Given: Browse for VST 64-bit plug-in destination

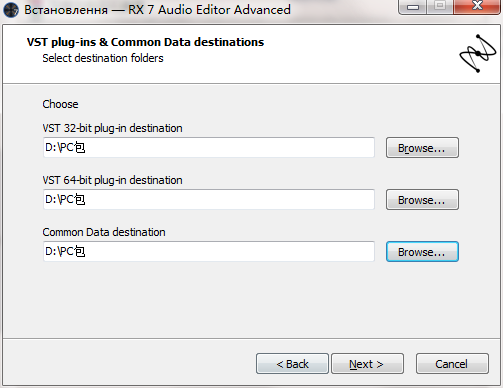Looking at the screenshot, I should coord(422,200).
